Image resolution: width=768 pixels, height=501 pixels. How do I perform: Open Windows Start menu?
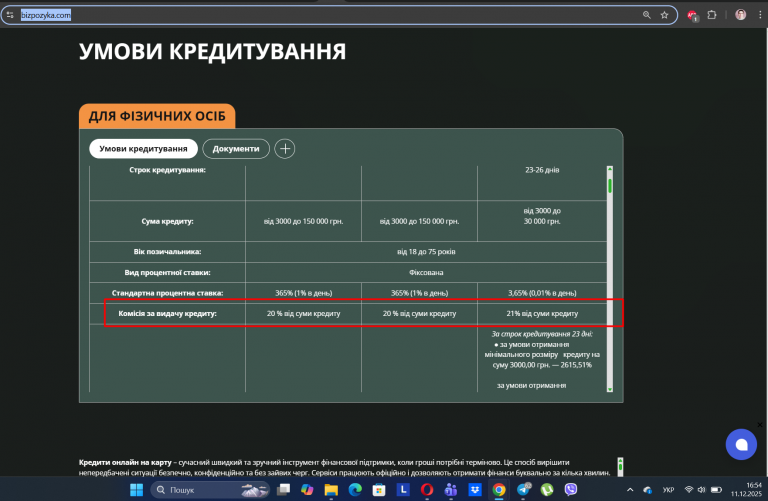coord(136,490)
